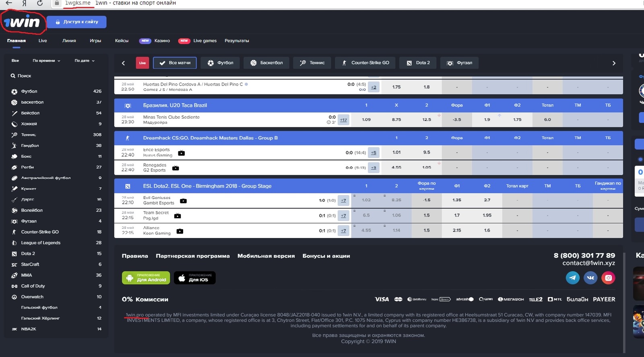The width and height of the screenshot is (644, 357).
Task: Open video stream for Renegades match
Action: point(175,168)
